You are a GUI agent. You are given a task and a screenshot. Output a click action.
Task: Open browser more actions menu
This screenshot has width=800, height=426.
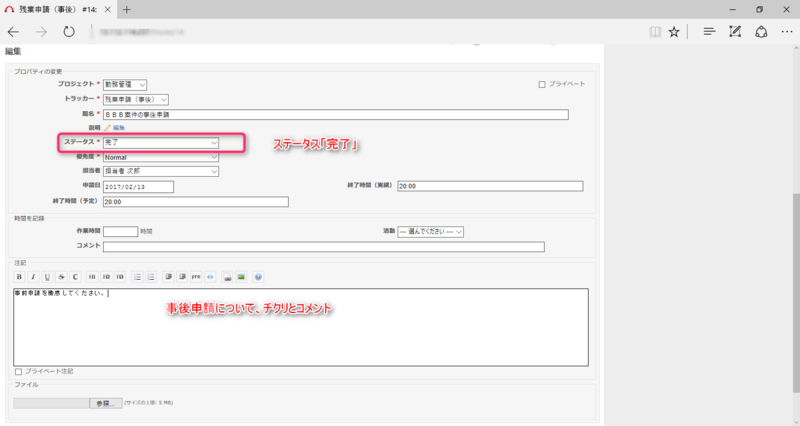click(x=787, y=32)
